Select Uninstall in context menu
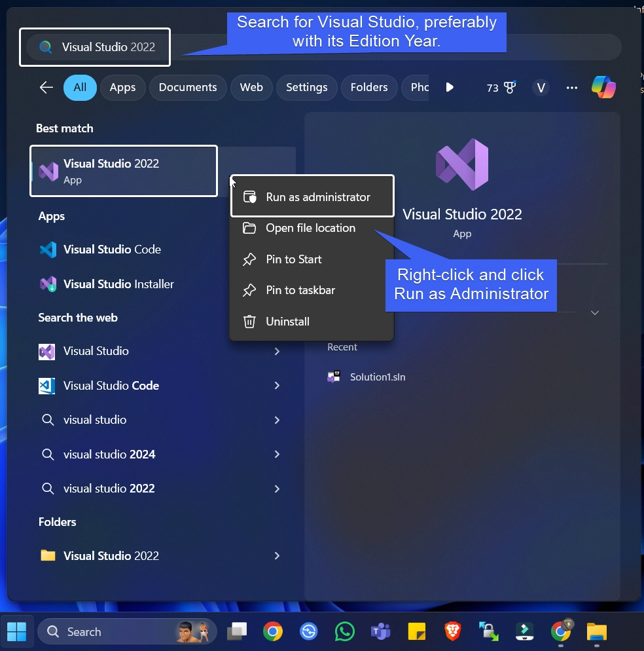This screenshot has height=651, width=644. (x=312, y=322)
